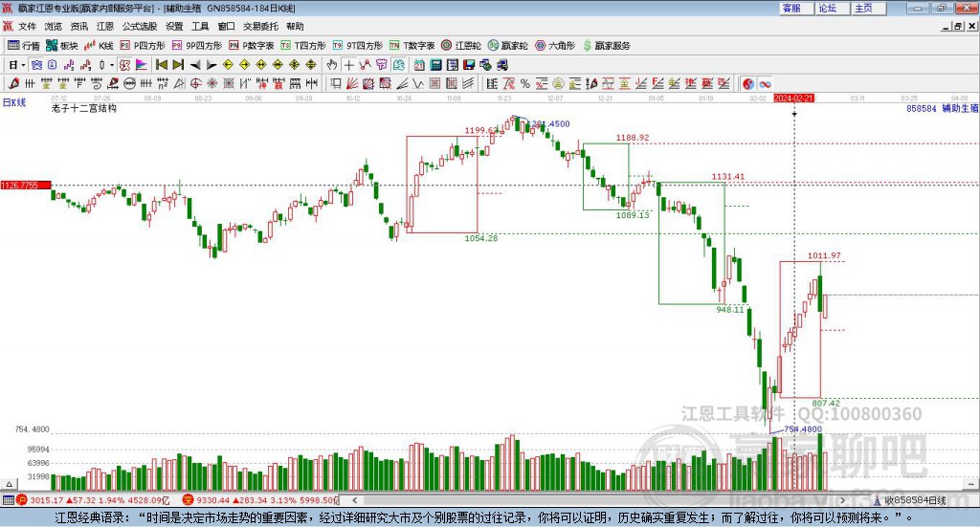Select the hand pan tool
980x527 pixels.
(332, 65)
